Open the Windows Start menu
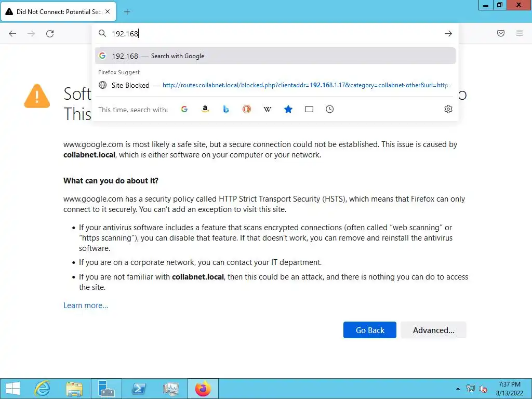532x399 pixels. [13, 389]
